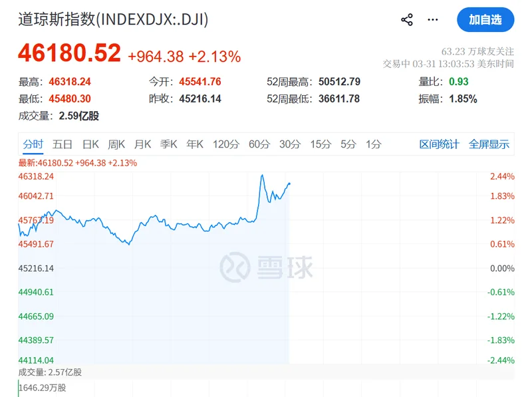This screenshot has height=397, width=532.
Task: Choose the 30分 interval tab
Action: 290,144
